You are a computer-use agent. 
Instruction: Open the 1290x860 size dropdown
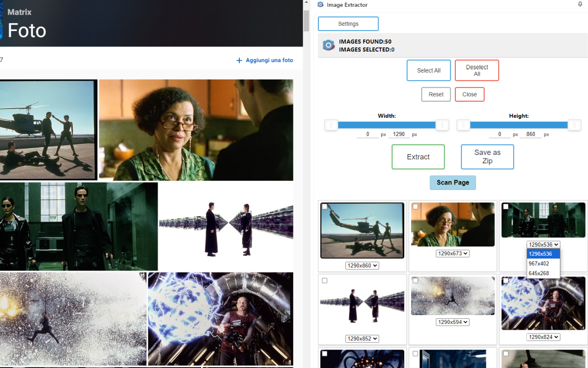362,265
